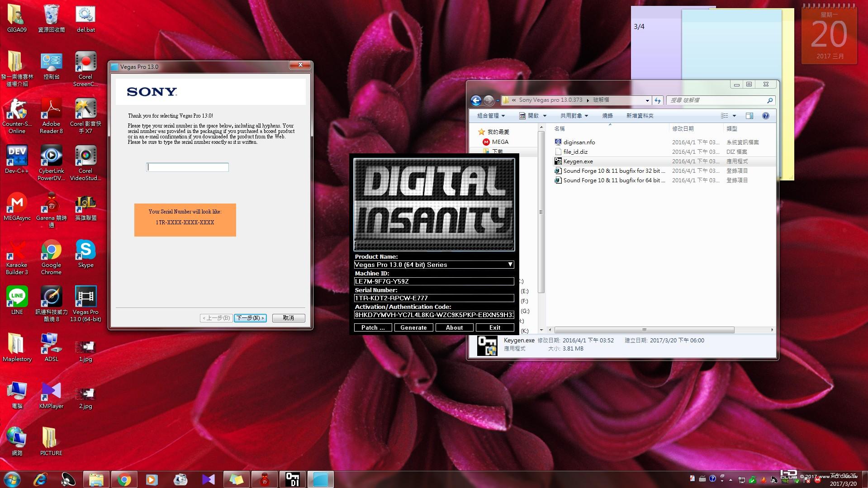Click the Patch button in keygen

click(x=373, y=327)
